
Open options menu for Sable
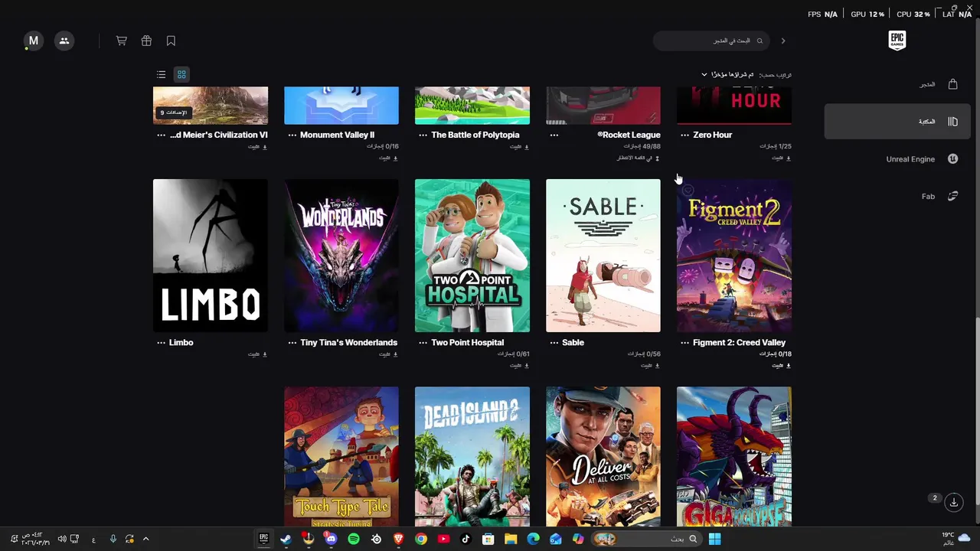[554, 343]
